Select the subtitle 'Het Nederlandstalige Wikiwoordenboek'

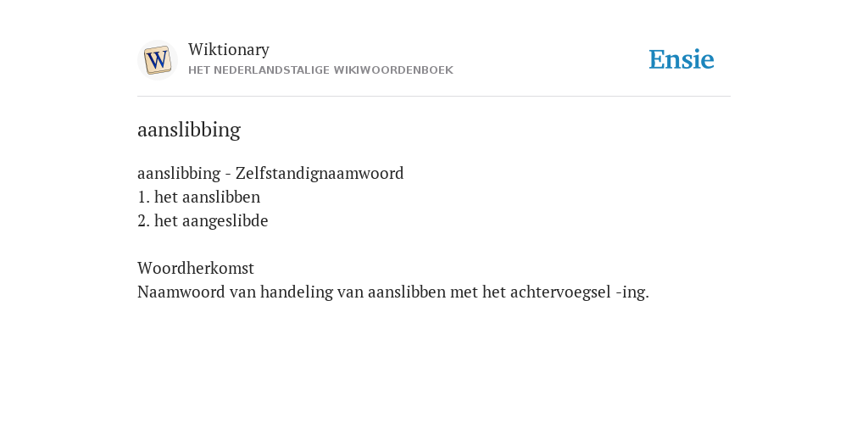[x=320, y=70]
